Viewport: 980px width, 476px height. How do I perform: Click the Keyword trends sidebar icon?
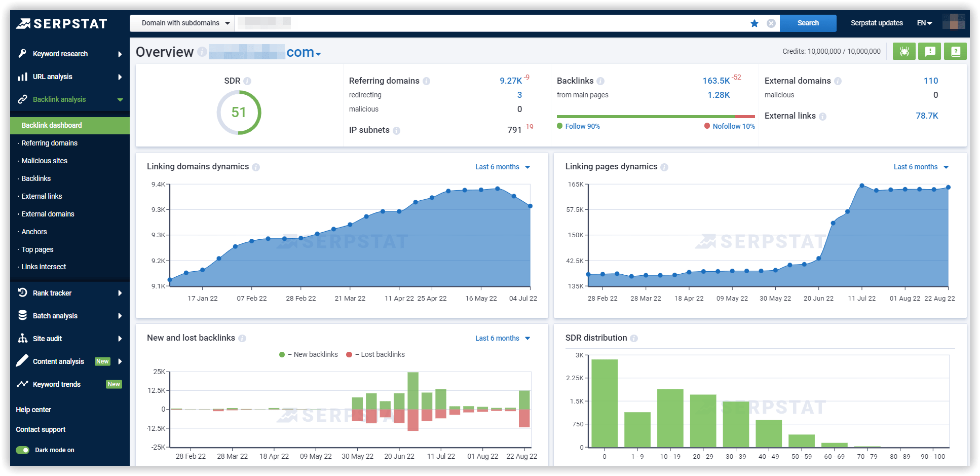(23, 384)
